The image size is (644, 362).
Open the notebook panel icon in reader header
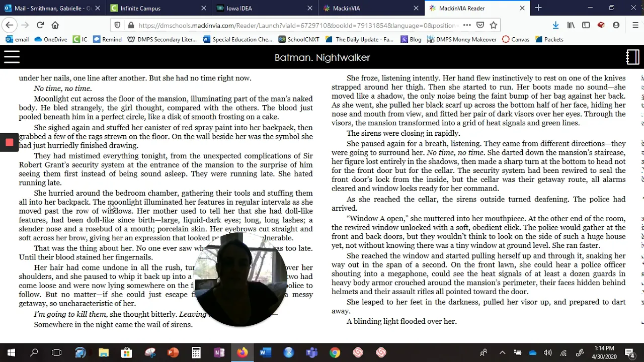[632, 57]
